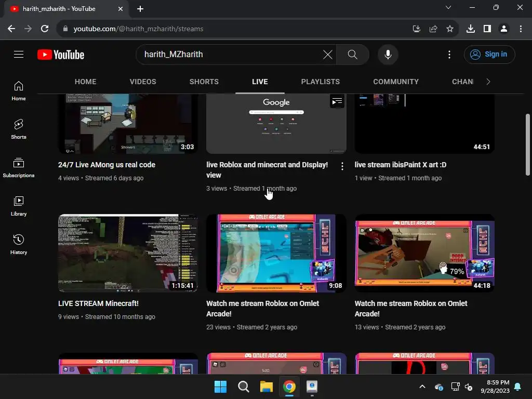
Task: Open Chrome downloads icon
Action: pyautogui.click(x=471, y=29)
